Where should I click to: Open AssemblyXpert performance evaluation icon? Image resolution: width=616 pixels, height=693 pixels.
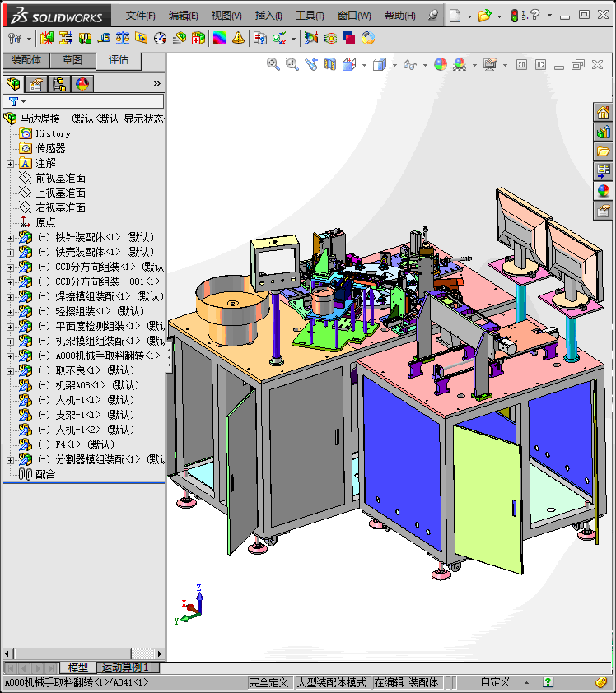pyautogui.click(x=198, y=39)
